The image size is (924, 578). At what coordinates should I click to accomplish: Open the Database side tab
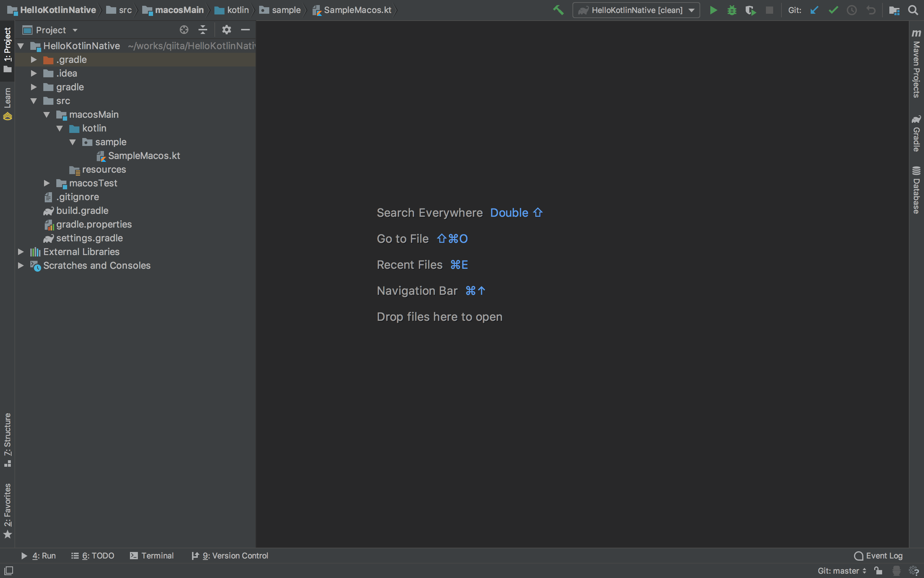tap(916, 190)
